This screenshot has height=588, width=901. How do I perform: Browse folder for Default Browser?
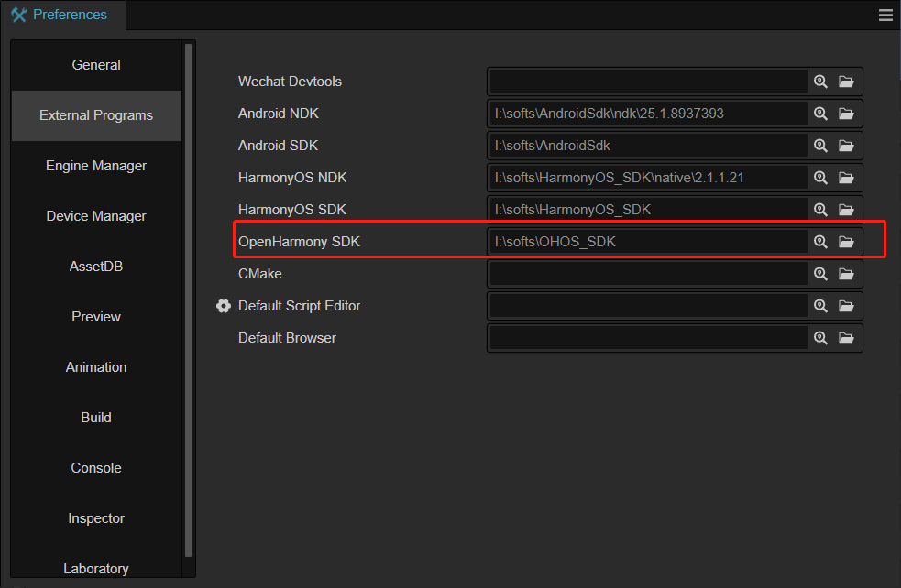coord(846,338)
